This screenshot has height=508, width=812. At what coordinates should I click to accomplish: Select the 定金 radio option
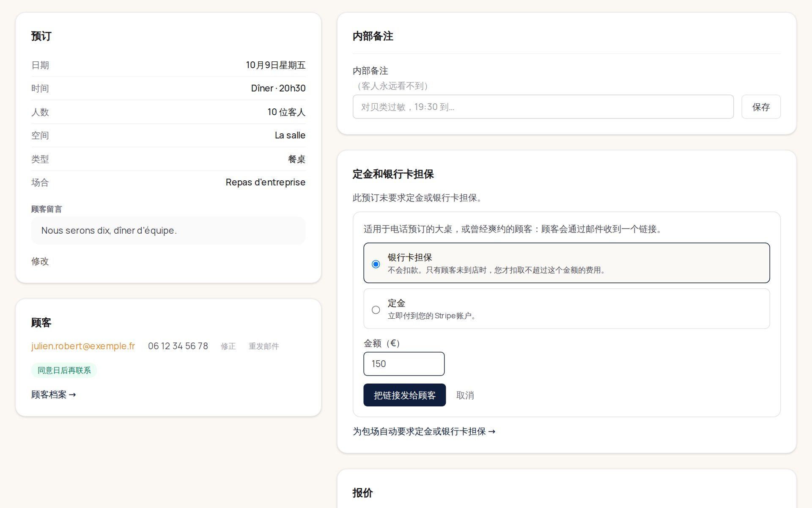pos(566,309)
